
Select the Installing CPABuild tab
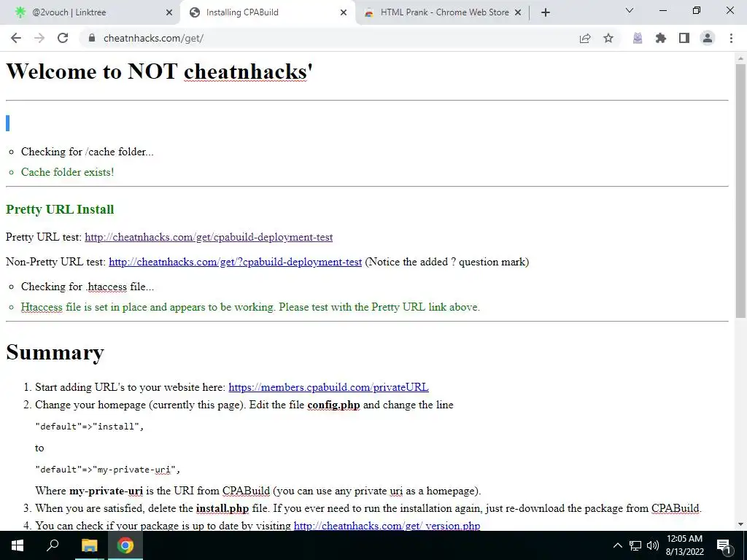tap(267, 12)
